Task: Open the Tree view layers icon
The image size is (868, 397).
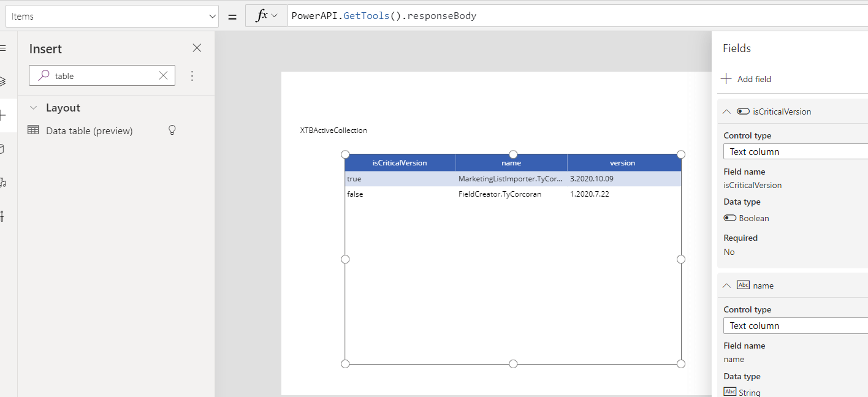Action: tap(3, 81)
